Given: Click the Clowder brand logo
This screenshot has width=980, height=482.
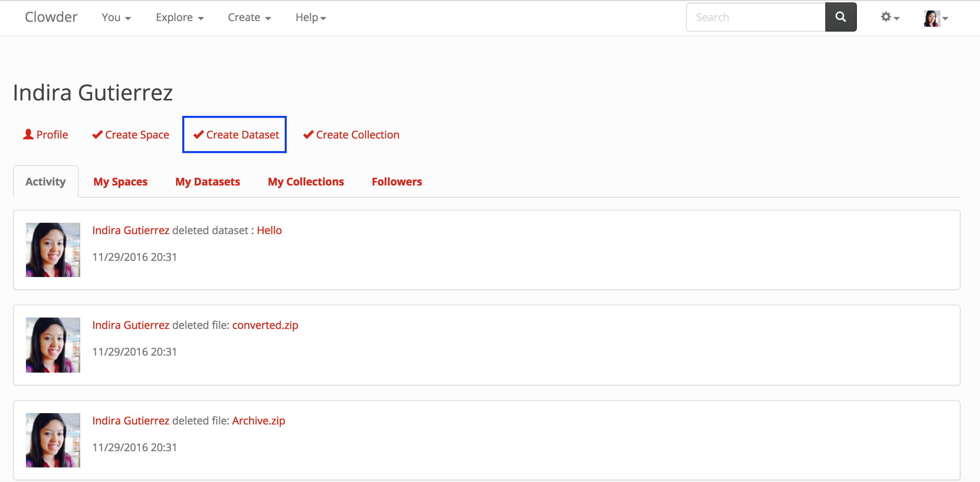Looking at the screenshot, I should pyautogui.click(x=51, y=17).
